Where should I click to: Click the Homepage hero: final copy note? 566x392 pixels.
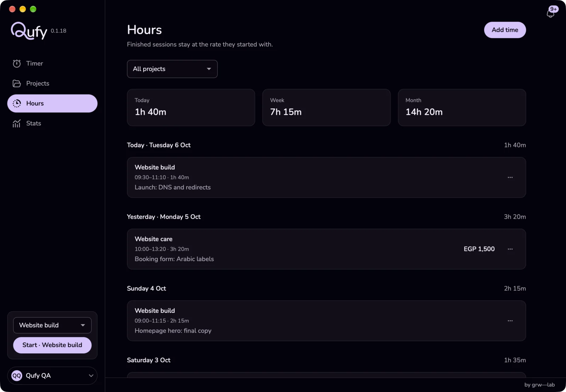tap(173, 331)
